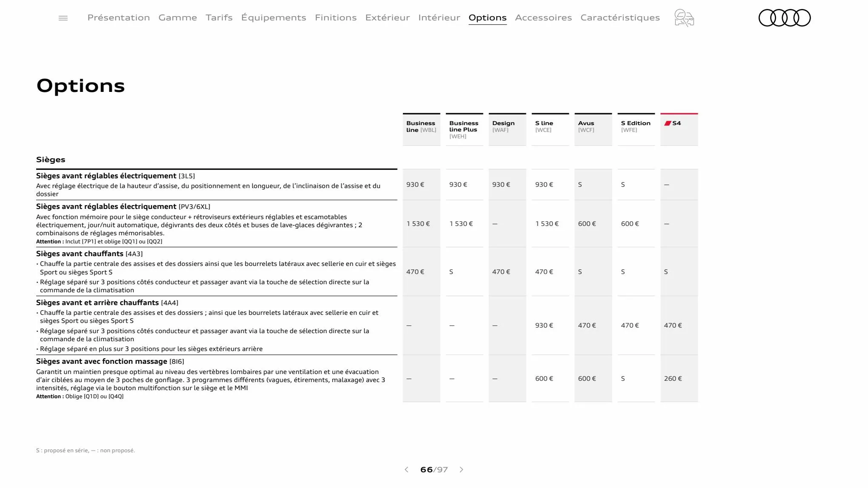Screen dimensions: 868x488
Task: Click 1 530 € under S line
Action: tap(547, 224)
